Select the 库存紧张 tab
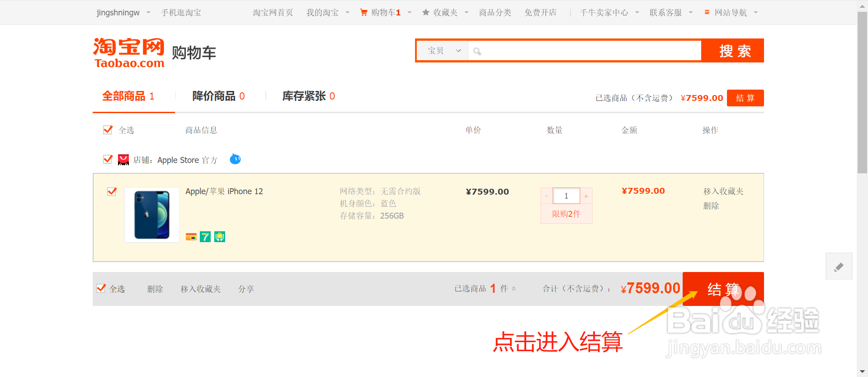The height and width of the screenshot is (377, 868). pyautogui.click(x=309, y=96)
